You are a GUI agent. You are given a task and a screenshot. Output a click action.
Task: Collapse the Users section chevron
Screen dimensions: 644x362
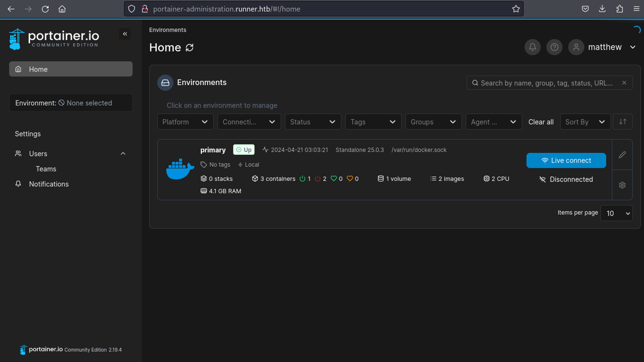tap(123, 153)
